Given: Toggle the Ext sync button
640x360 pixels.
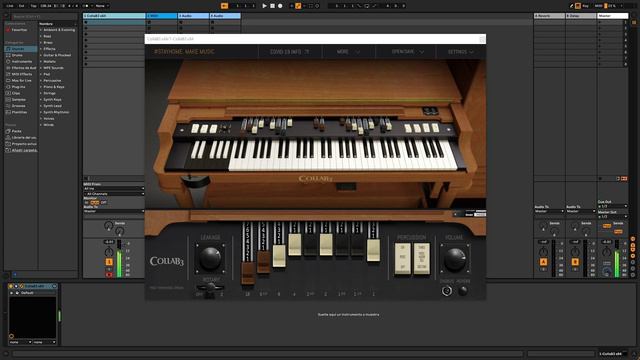Looking at the screenshot, I should click(22, 6).
